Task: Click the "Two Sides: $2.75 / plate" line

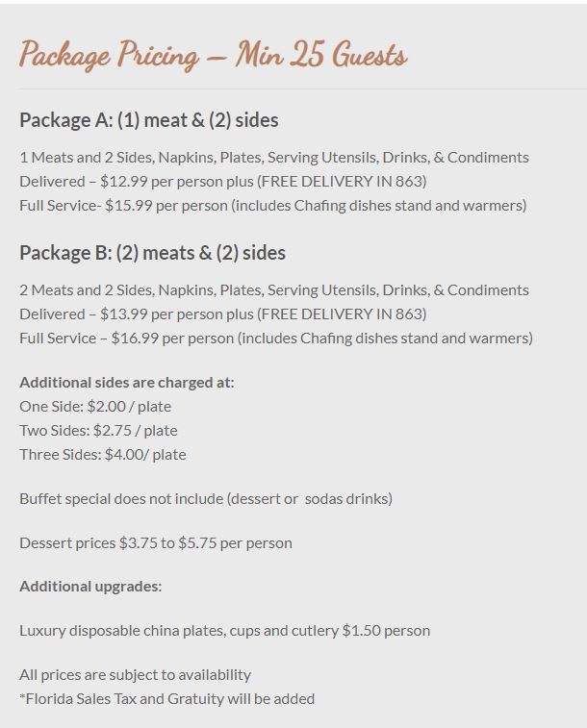Action: pos(98,430)
